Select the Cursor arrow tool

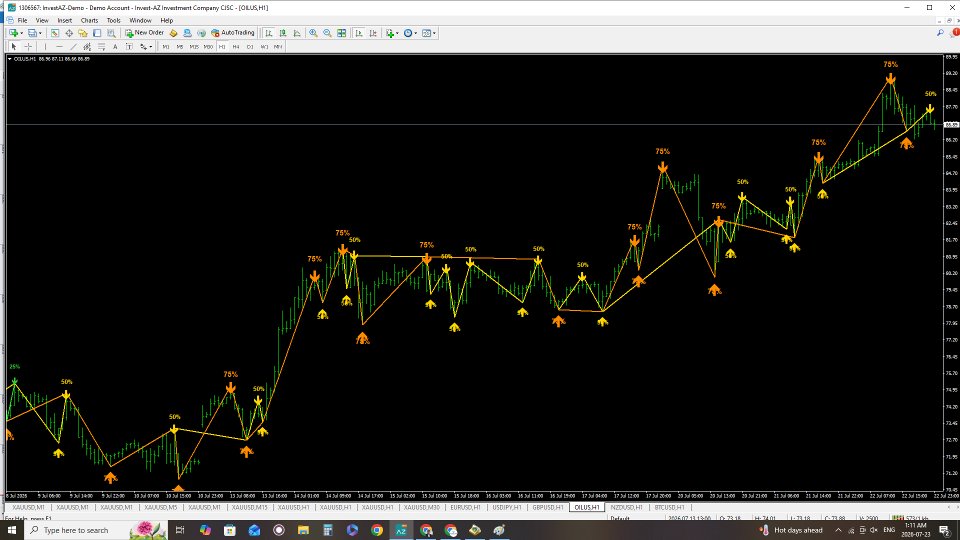(13, 47)
